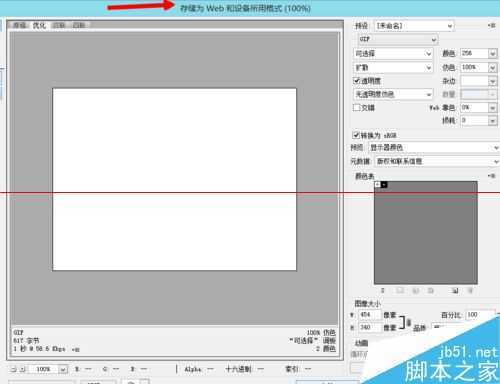Click the 损耗 lossy value field
Image resolution: width=500 pixels, height=384 pixels.
pos(474,120)
